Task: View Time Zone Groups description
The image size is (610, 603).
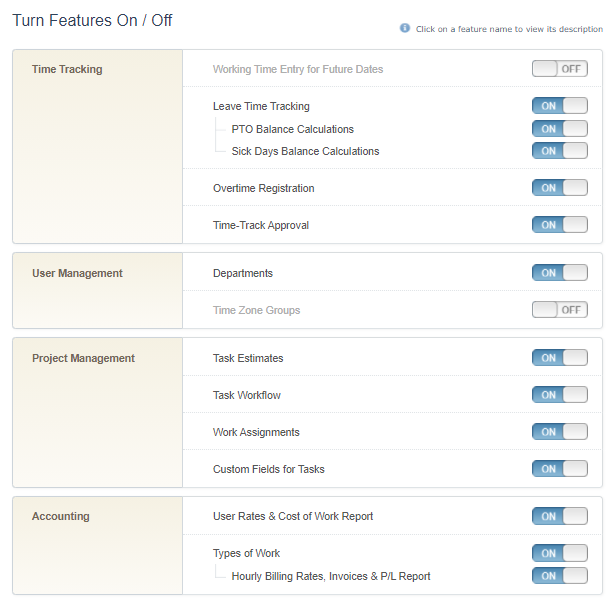Action: click(256, 310)
